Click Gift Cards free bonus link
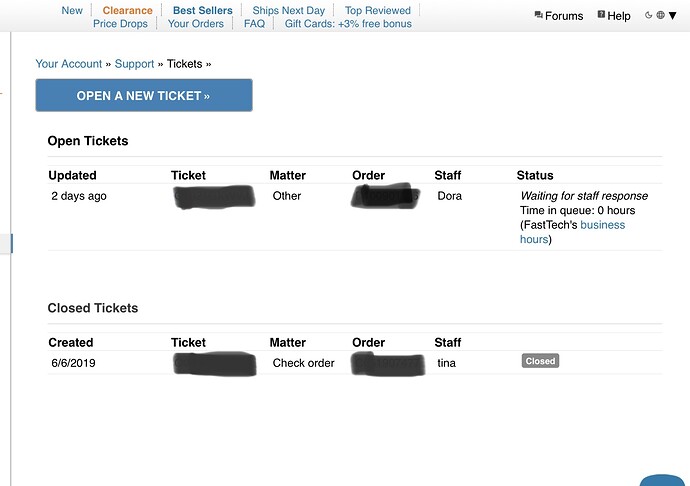 348,24
